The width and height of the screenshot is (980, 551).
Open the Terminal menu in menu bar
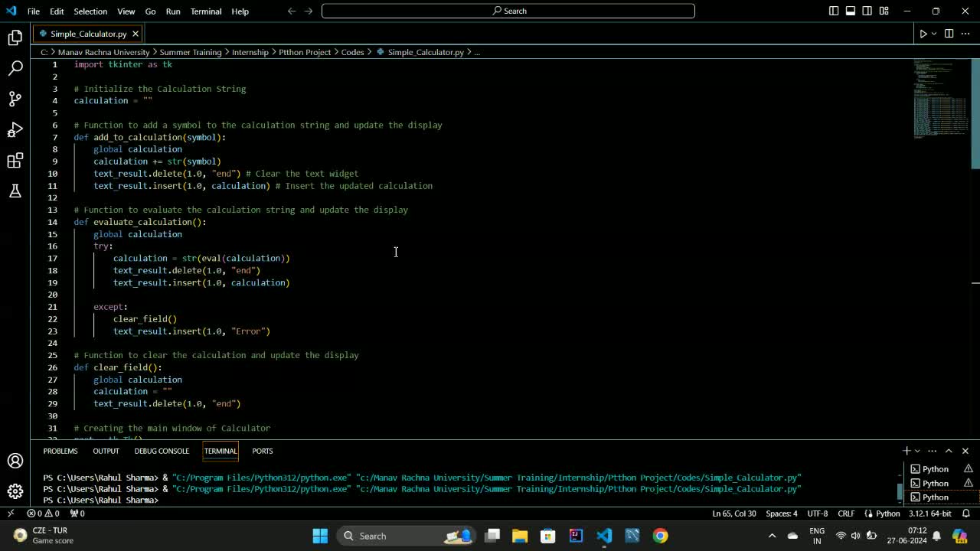coord(205,11)
